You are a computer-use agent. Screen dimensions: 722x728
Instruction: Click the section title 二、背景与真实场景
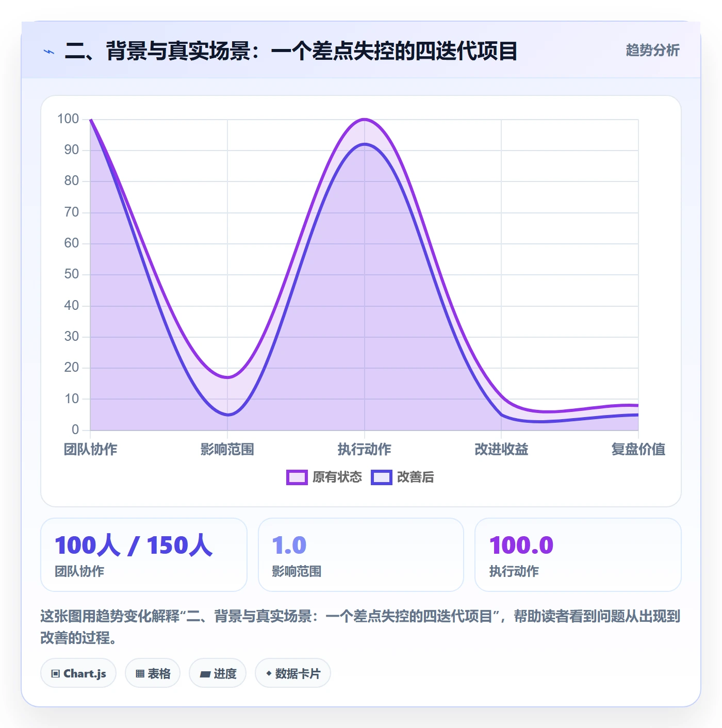click(291, 51)
